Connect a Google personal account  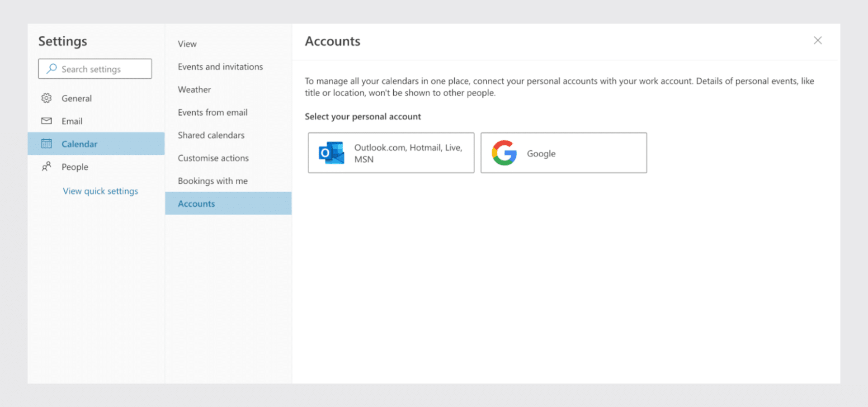[563, 153]
